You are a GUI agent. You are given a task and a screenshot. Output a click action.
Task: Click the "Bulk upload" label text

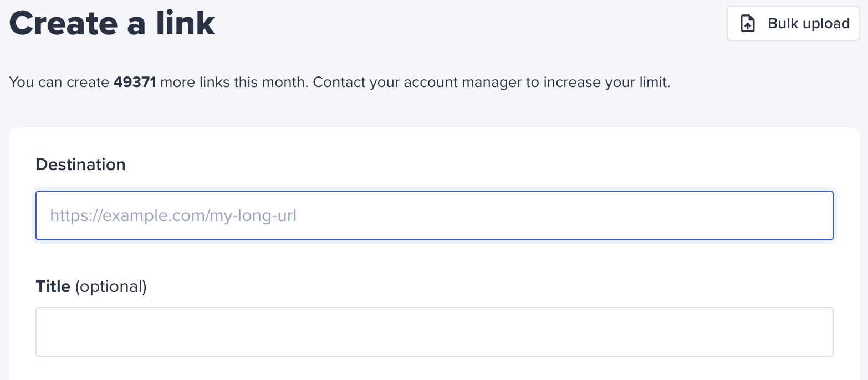point(809,24)
